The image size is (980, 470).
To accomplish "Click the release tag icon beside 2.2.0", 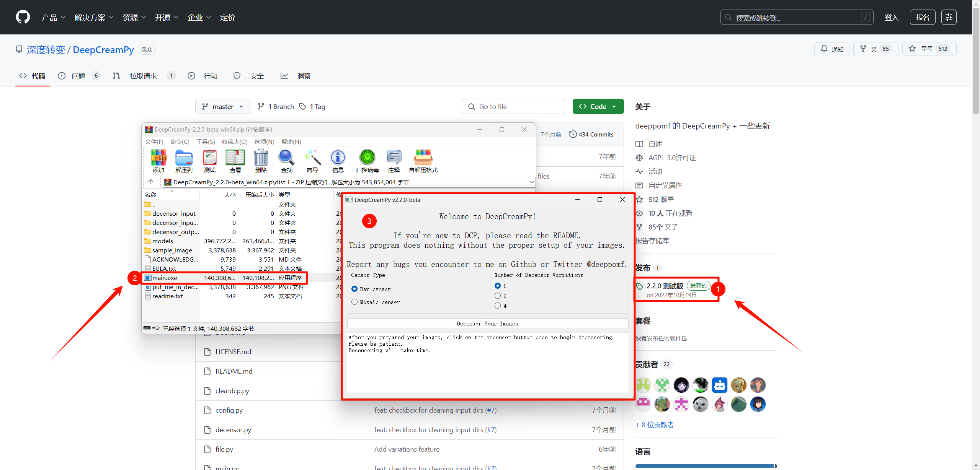I will click(x=640, y=286).
